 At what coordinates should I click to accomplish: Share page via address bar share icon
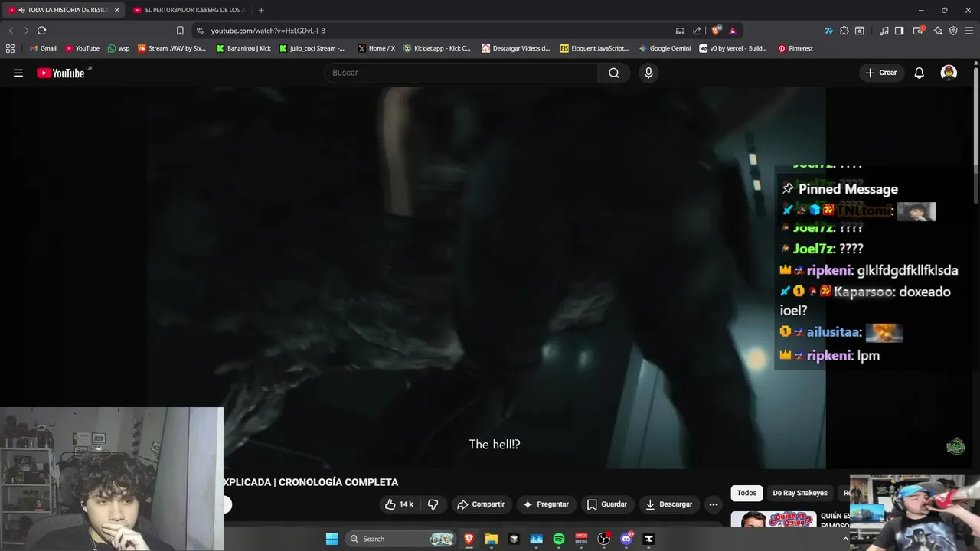coord(697,31)
